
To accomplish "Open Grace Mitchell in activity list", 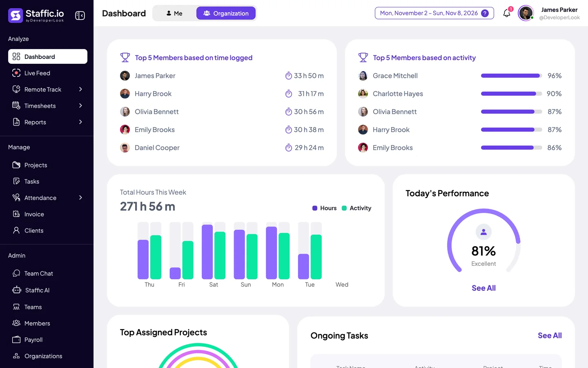I will point(395,76).
